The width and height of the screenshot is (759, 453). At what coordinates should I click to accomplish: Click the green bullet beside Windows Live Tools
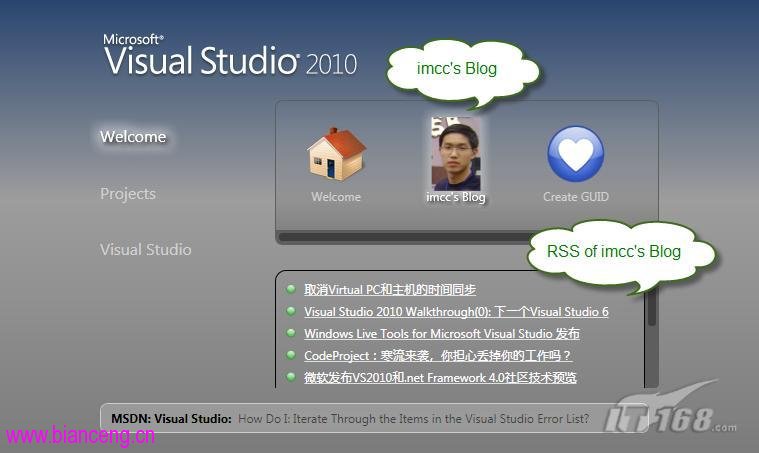[291, 332]
